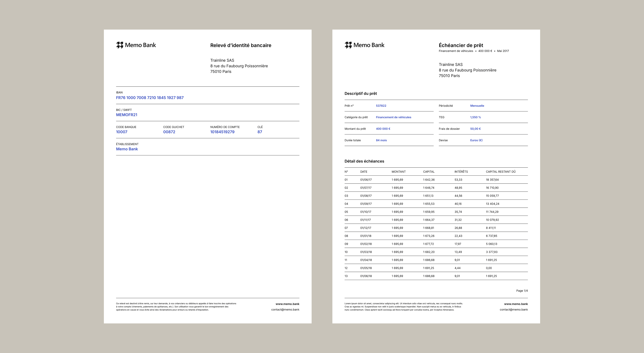Image resolution: width=644 pixels, height=353 pixels.
Task: Click Établissement value Memo Bank
Action: (127, 149)
